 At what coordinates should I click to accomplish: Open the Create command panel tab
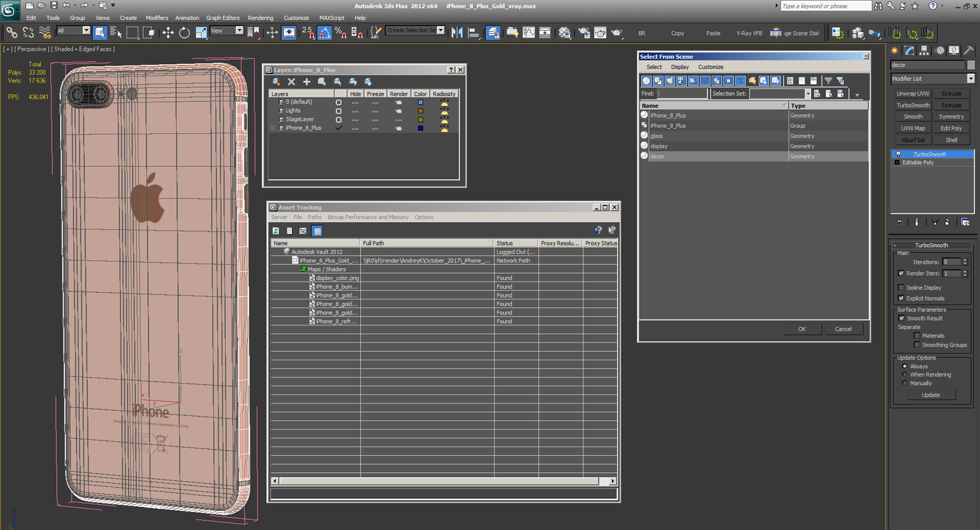(895, 50)
